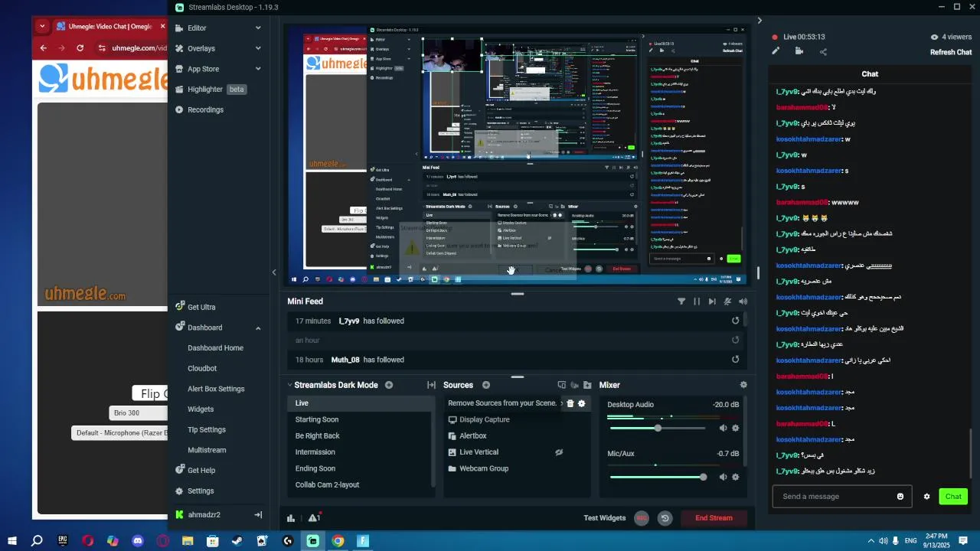Viewport: 980px width, 551px height.
Task: Collapse the Dashboard submenu chevron
Action: (258, 328)
